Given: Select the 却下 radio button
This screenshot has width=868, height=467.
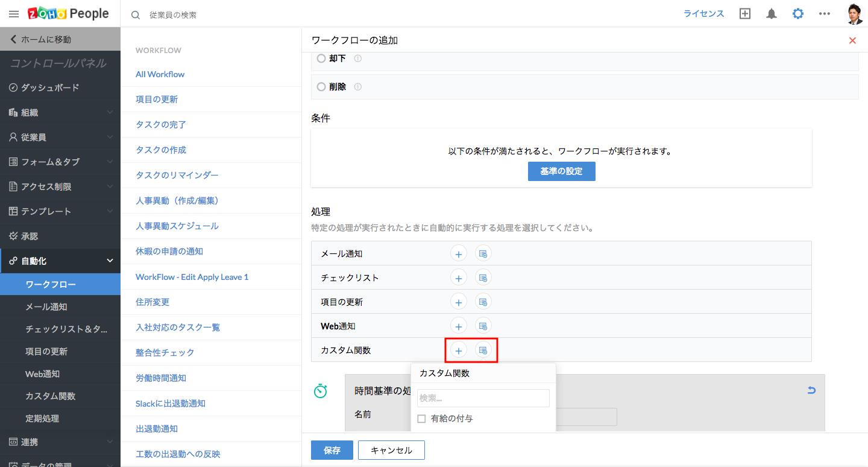Looking at the screenshot, I should tap(321, 59).
